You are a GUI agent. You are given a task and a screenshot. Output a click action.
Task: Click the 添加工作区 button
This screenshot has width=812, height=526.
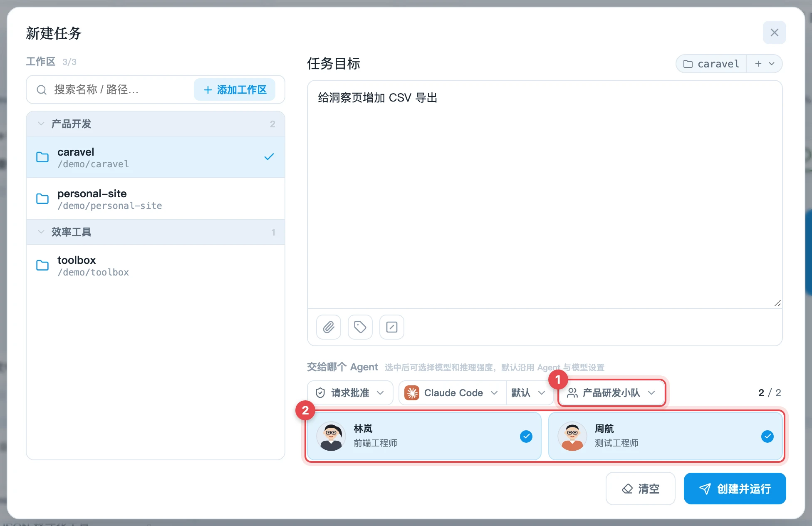235,89
